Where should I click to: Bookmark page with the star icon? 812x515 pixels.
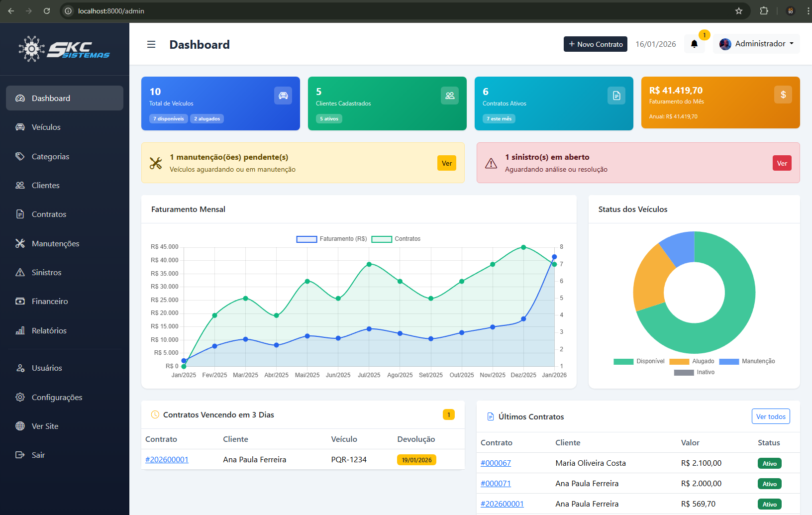(x=739, y=11)
